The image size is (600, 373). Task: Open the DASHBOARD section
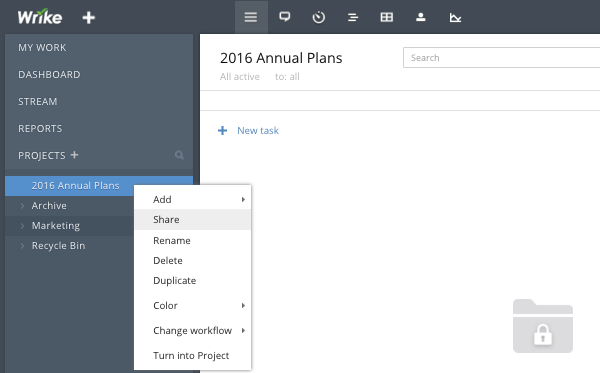click(49, 74)
